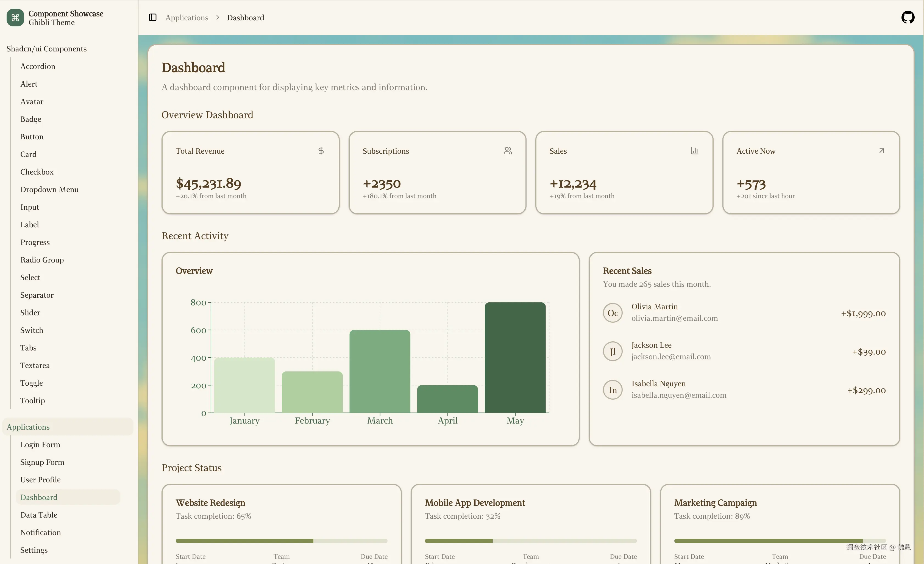
Task: Go to Switch component page
Action: [32, 330]
